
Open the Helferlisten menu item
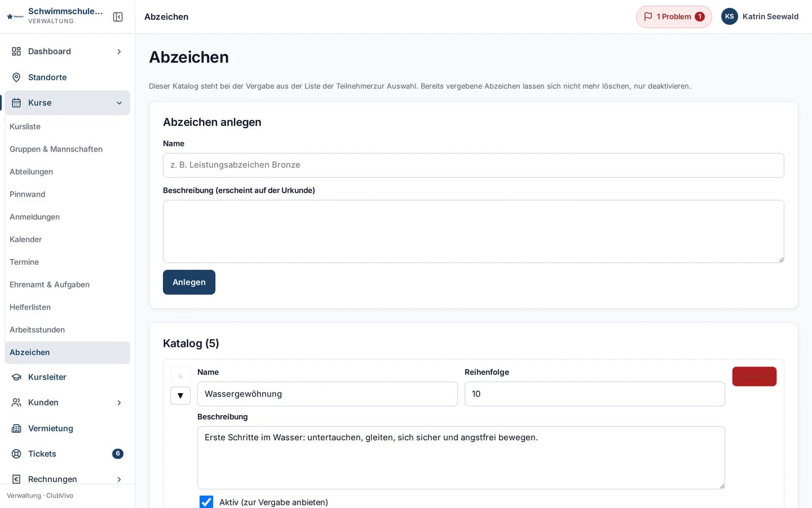(67, 307)
